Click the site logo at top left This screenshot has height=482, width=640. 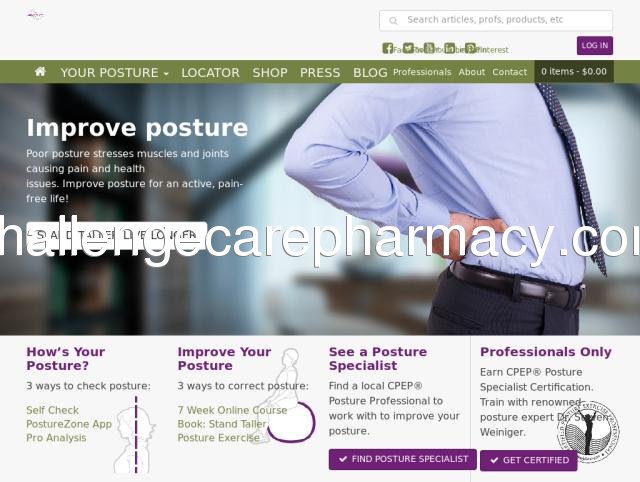point(36,16)
